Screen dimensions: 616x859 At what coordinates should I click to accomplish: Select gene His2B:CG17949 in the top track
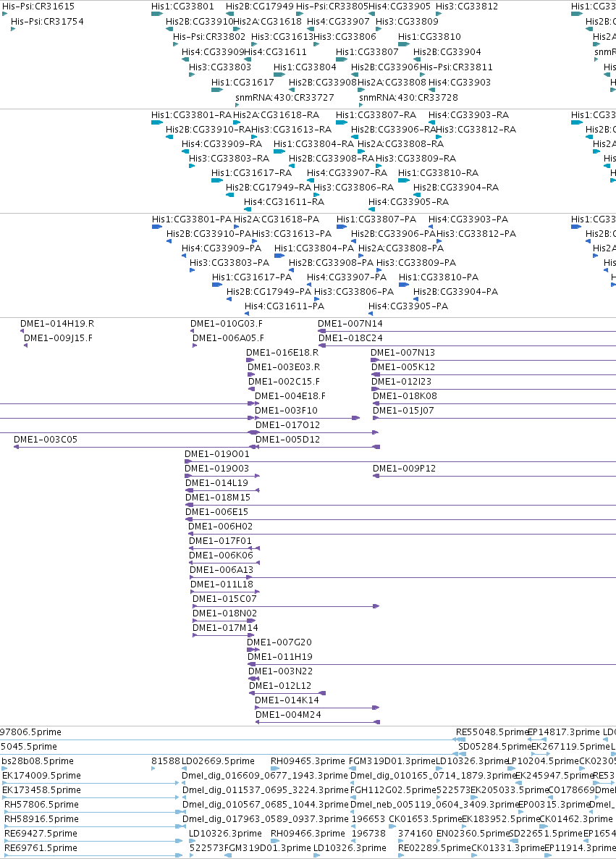point(260,7)
